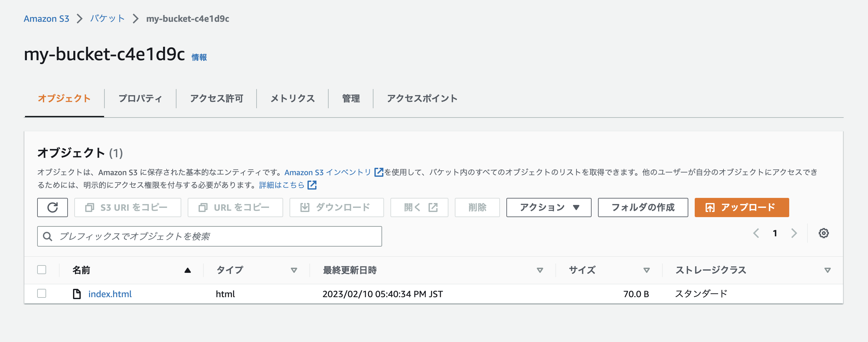Click the search magnifier icon
This screenshot has width=868, height=342.
47,237
